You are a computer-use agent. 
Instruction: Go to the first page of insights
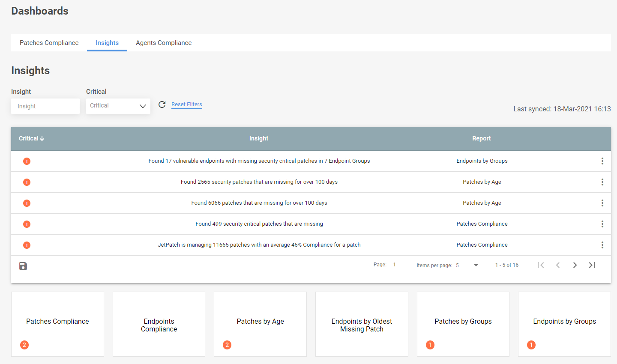[x=541, y=265]
